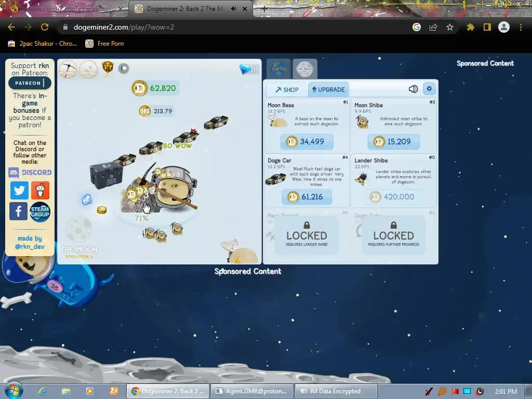Click the Patreon button
The width and height of the screenshot is (532, 399).
[x=30, y=83]
